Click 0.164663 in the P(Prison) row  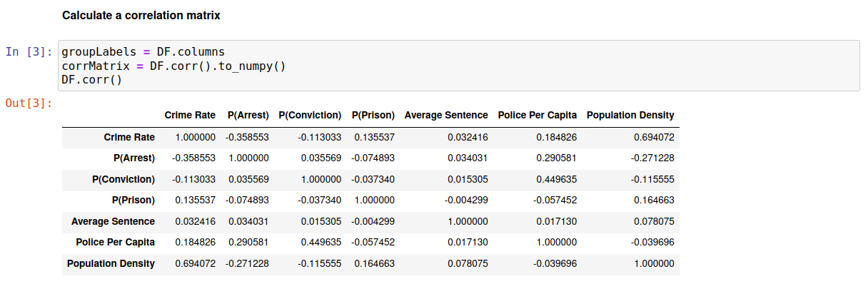(654, 200)
